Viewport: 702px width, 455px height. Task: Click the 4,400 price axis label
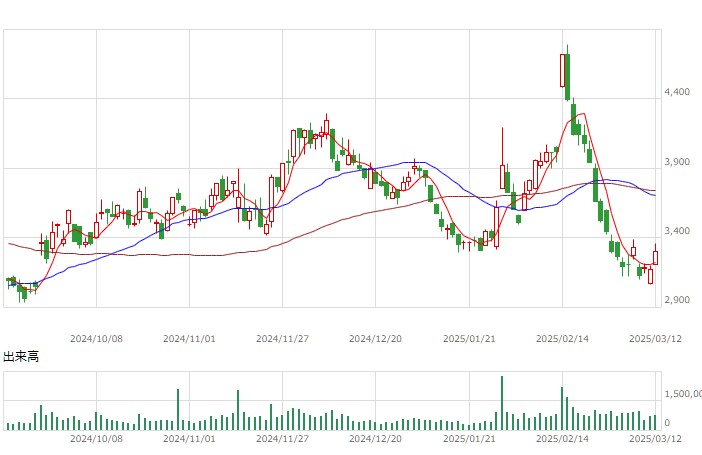point(677,92)
